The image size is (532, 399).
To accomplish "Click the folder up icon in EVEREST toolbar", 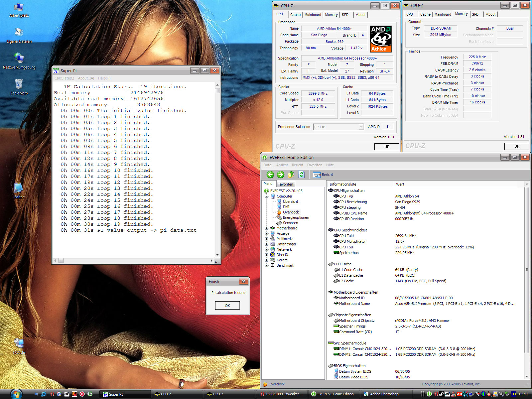I will [x=291, y=175].
